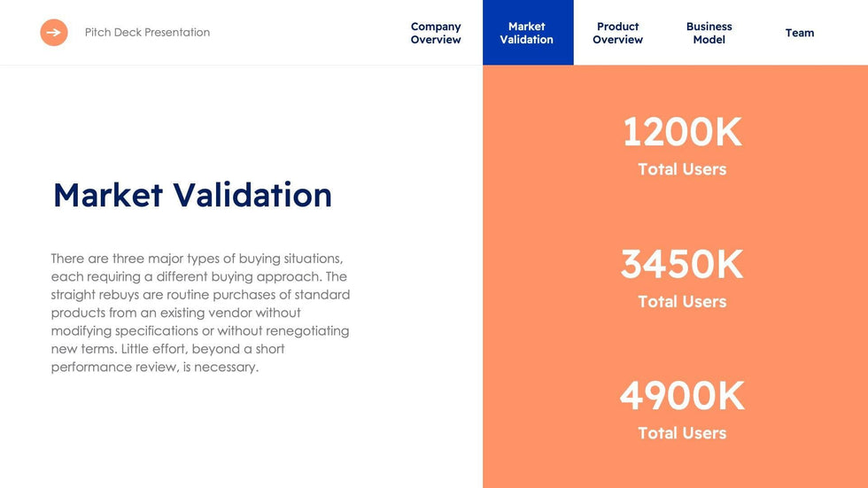Click the large Market Validation heading

[192, 195]
